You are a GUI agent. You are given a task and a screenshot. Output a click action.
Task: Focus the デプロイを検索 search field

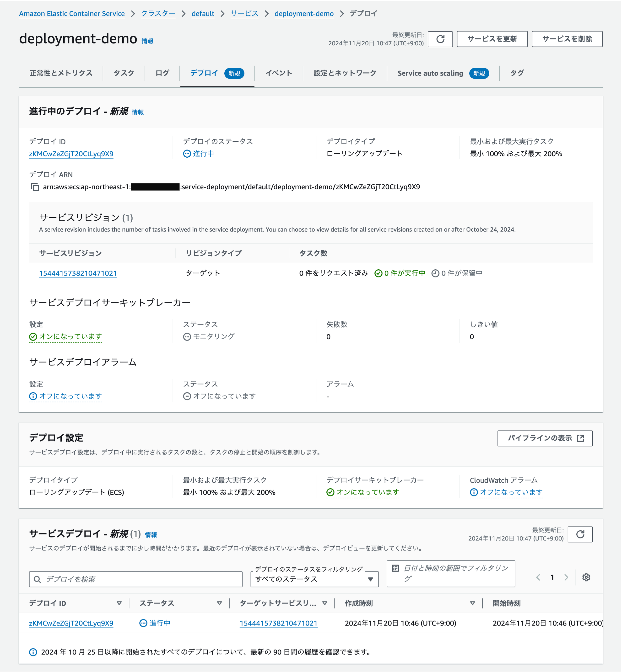141,579
